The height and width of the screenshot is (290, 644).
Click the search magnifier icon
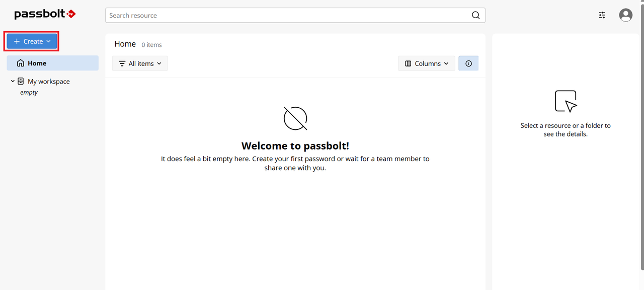(475, 15)
